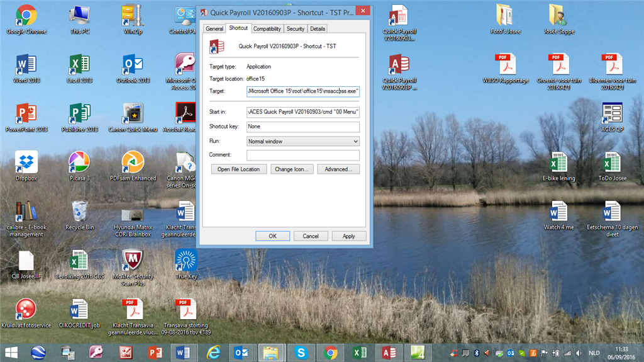Screen dimensions: 644x362
Task: Select Canon Quick Menu desktop icon
Action: tap(133, 118)
